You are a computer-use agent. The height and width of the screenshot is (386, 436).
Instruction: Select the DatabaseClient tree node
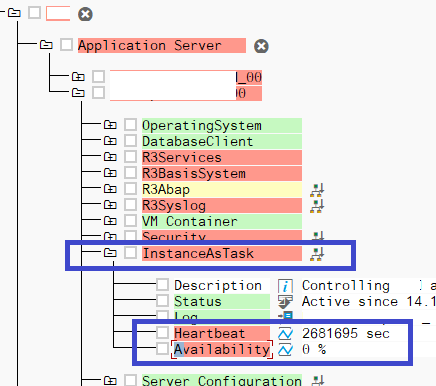(222, 141)
